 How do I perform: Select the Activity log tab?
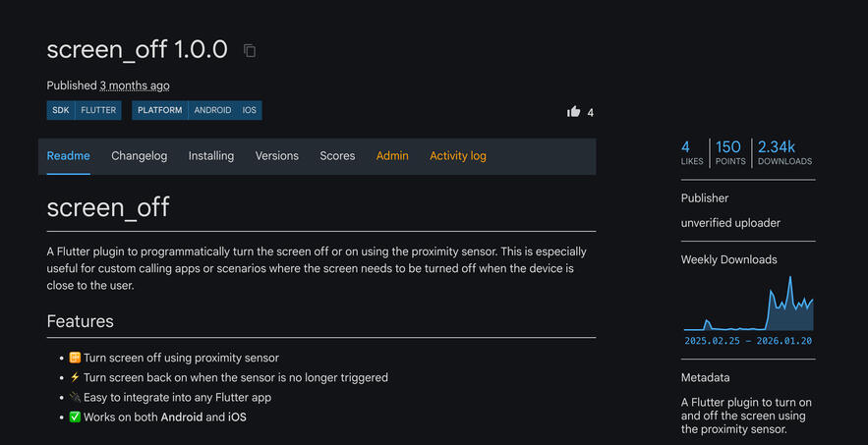[458, 156]
